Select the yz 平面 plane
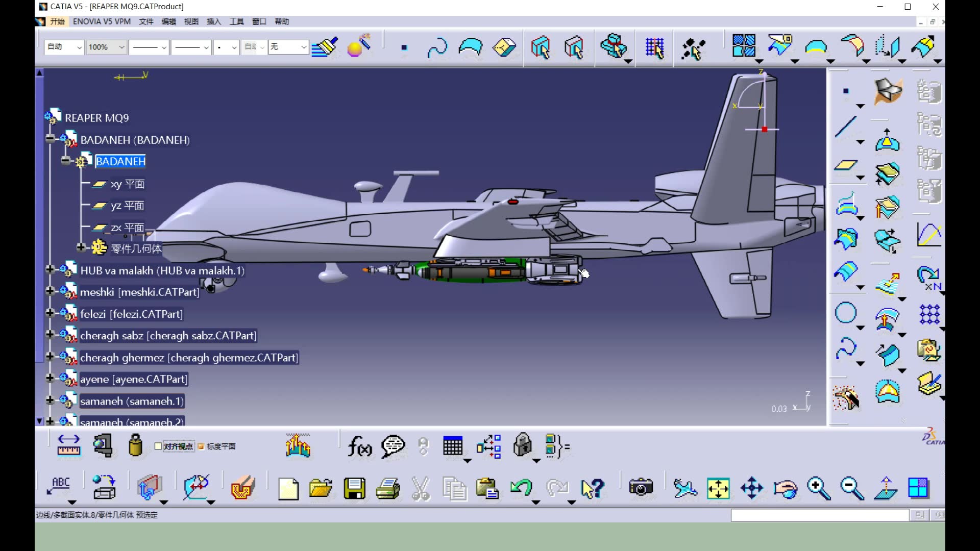Viewport: 980px width, 551px height. [128, 206]
